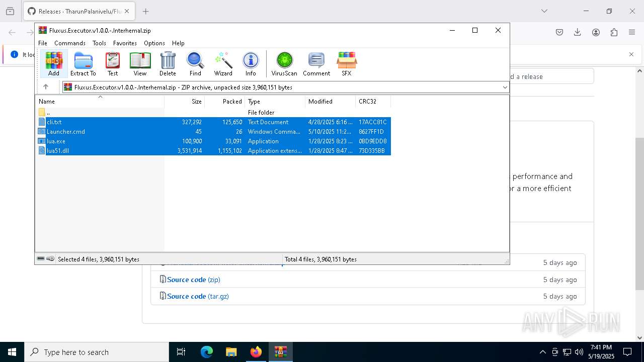Click CRC32 value 17ACC81C
The height and width of the screenshot is (362, 644).
(x=373, y=122)
